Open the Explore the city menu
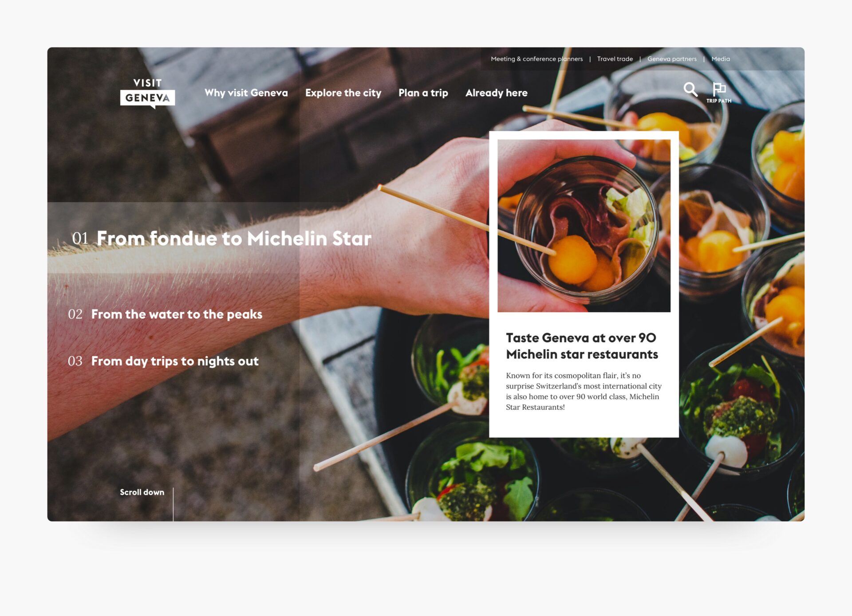852x616 pixels. (x=343, y=93)
